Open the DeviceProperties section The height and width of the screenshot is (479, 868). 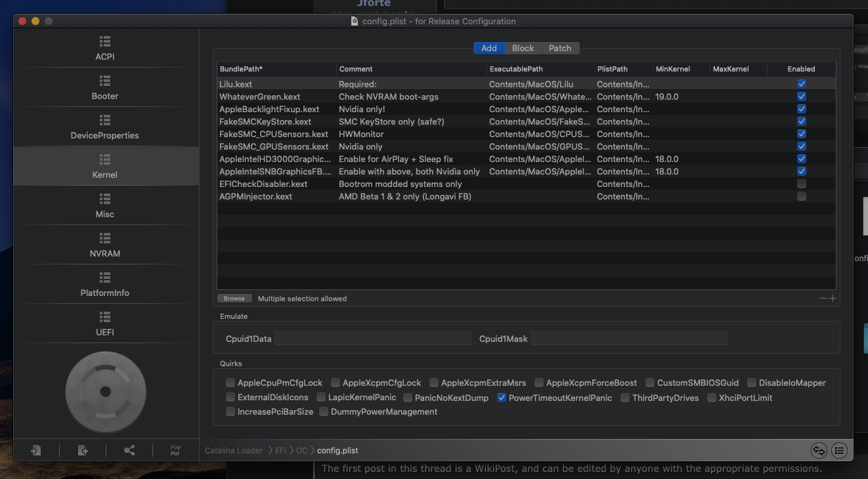[105, 127]
